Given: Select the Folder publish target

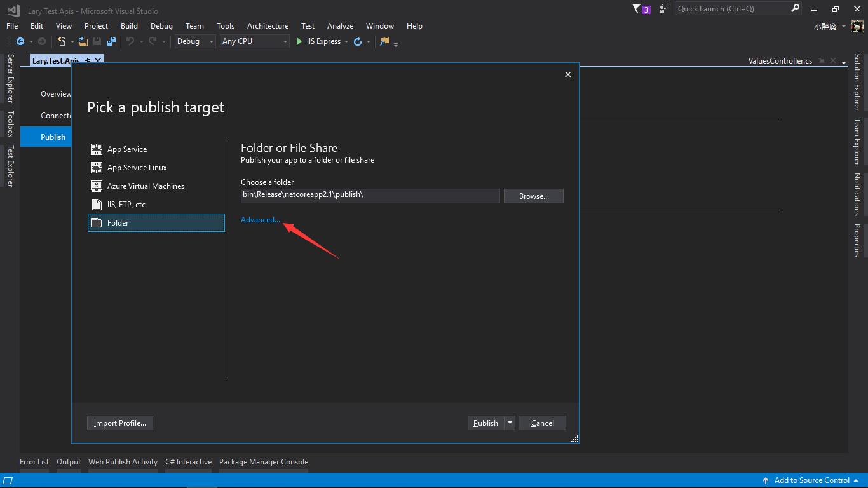Looking at the screenshot, I should pos(156,223).
